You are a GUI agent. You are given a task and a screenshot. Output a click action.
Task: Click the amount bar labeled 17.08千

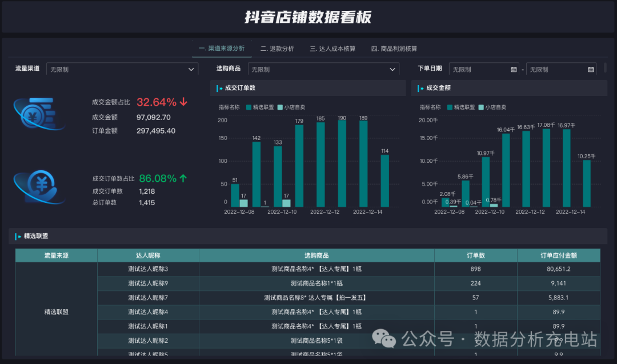pos(546,168)
